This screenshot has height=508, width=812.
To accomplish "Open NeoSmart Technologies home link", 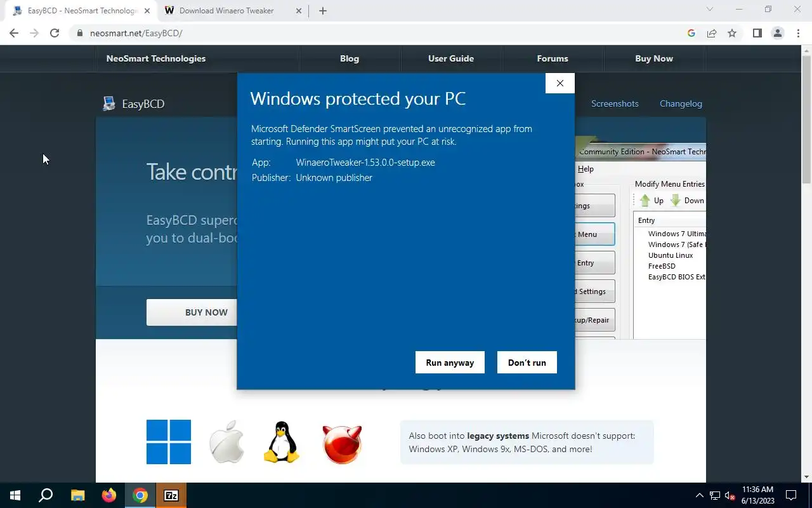I will pyautogui.click(x=156, y=58).
